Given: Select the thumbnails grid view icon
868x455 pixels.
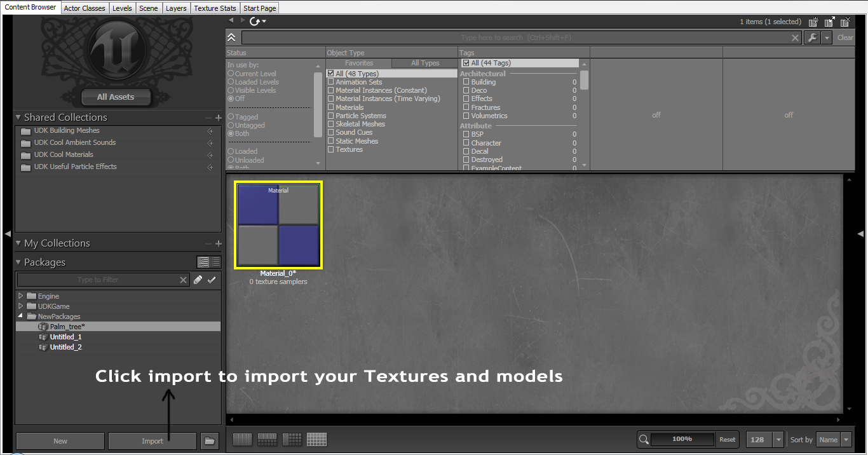Looking at the screenshot, I should point(316,439).
